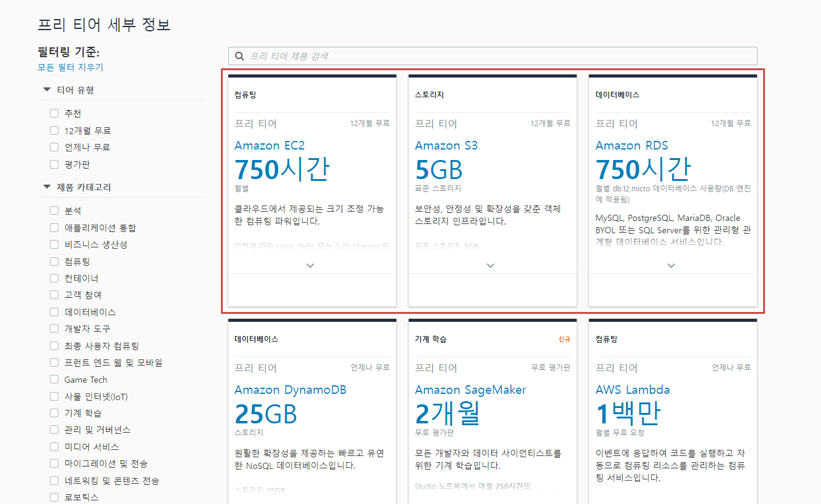Check the 사물 인터넷(IoT) category
Viewport: 821px width, 504px height.
54,396
